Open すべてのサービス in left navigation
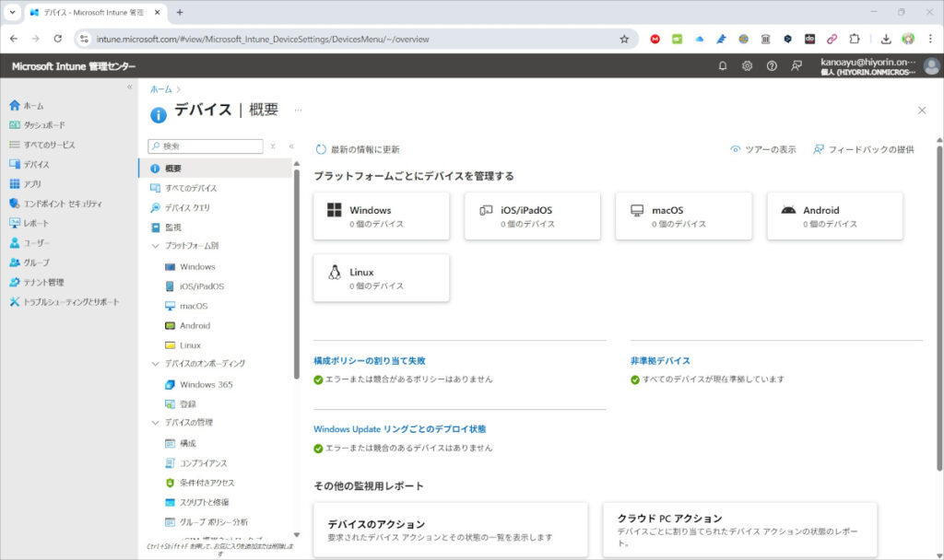 point(42,145)
